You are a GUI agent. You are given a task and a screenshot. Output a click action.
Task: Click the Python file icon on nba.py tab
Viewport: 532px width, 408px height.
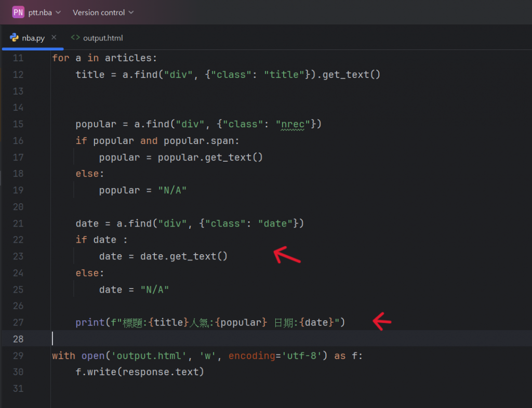[x=14, y=37]
